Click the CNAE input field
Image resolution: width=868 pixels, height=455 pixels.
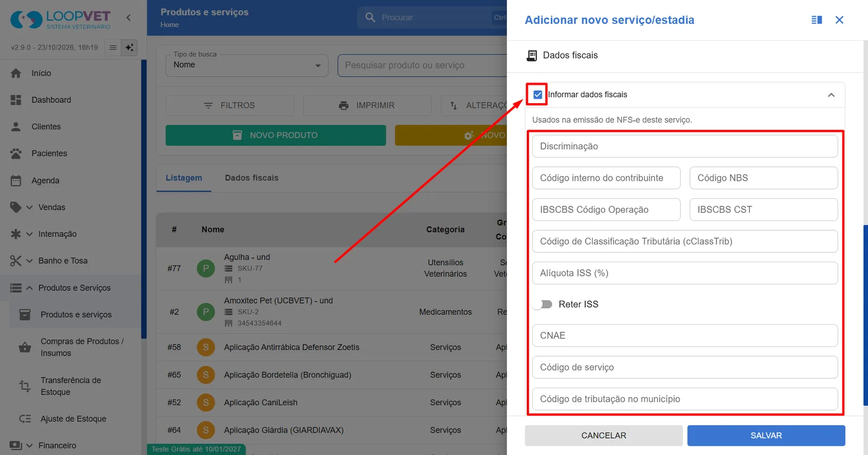coord(685,336)
